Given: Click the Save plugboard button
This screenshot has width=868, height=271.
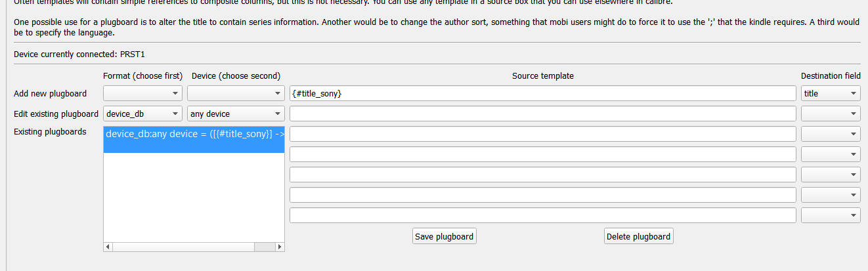Looking at the screenshot, I should pos(445,236).
